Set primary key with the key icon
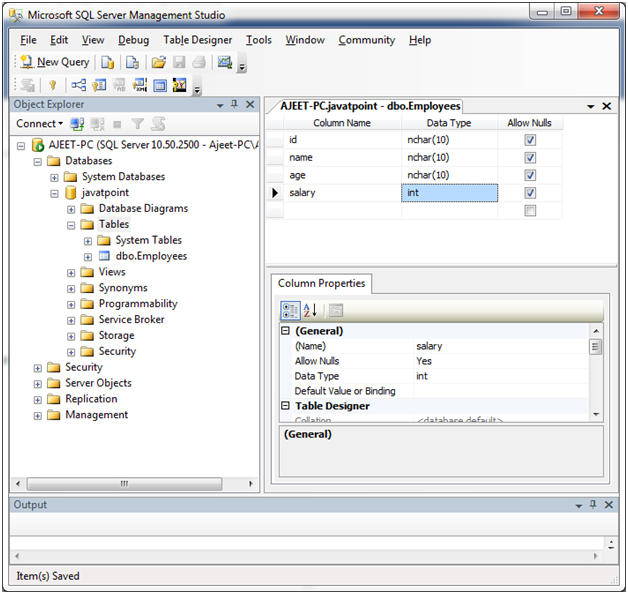The height and width of the screenshot is (594, 628). [52, 85]
